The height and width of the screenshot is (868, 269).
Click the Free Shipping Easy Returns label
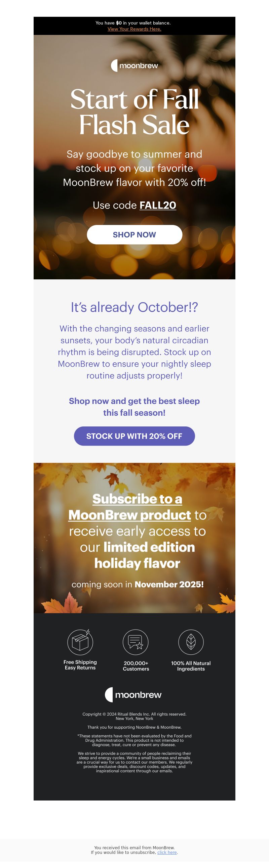point(80,665)
